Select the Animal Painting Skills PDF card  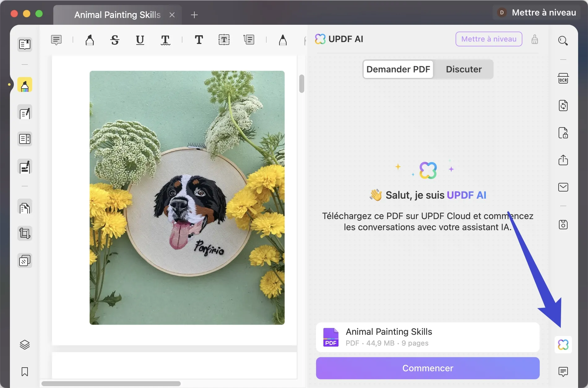[x=427, y=337]
